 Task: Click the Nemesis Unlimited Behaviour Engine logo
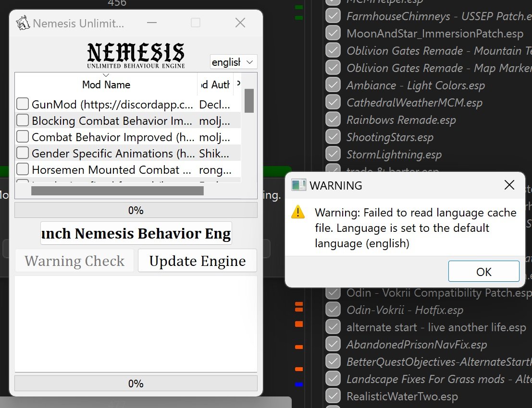click(136, 55)
